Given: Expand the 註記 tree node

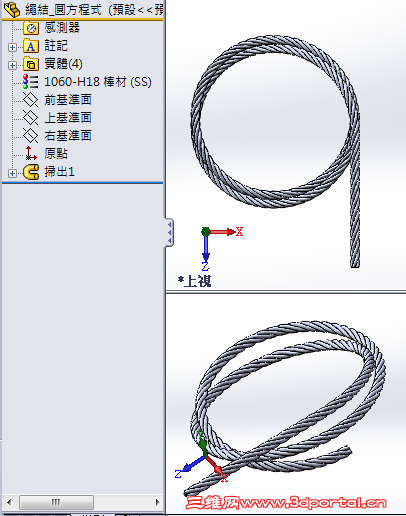Looking at the screenshot, I should click(12, 47).
